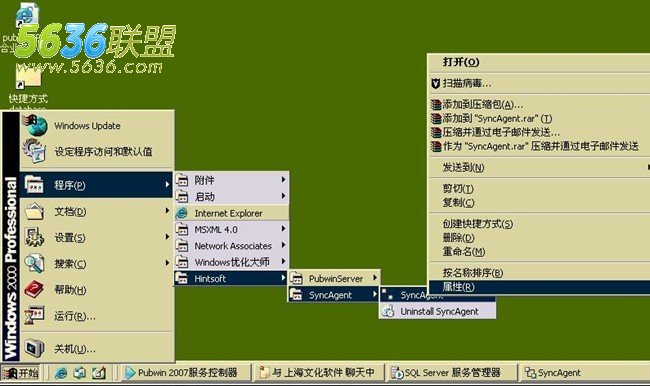Click the 开始 Start button

[21, 373]
